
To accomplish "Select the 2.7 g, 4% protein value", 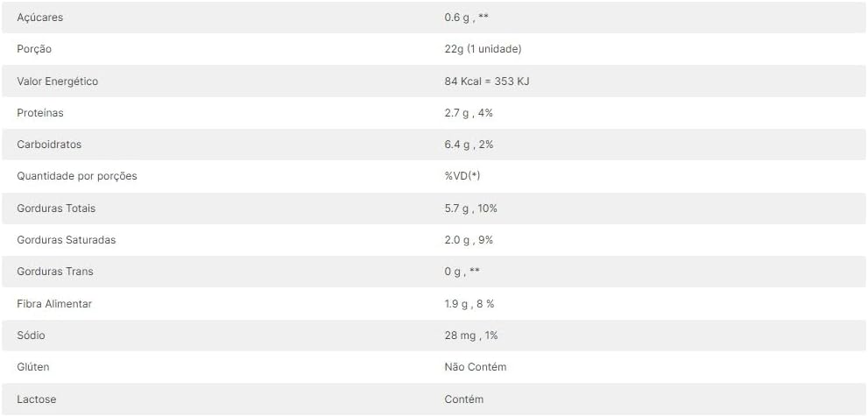I will [469, 113].
